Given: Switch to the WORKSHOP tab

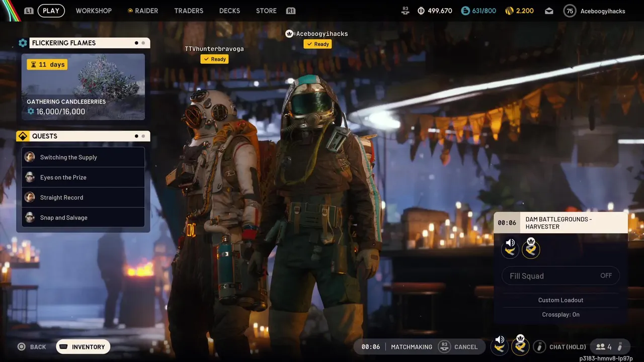Looking at the screenshot, I should (94, 11).
